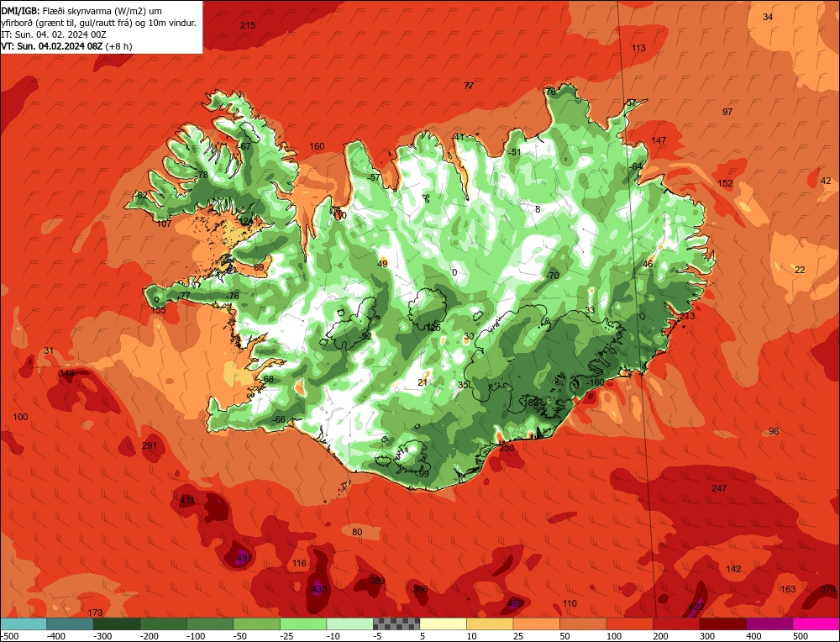Click the legend swatch between -400 and -300
The image size is (840, 642).
point(70,624)
